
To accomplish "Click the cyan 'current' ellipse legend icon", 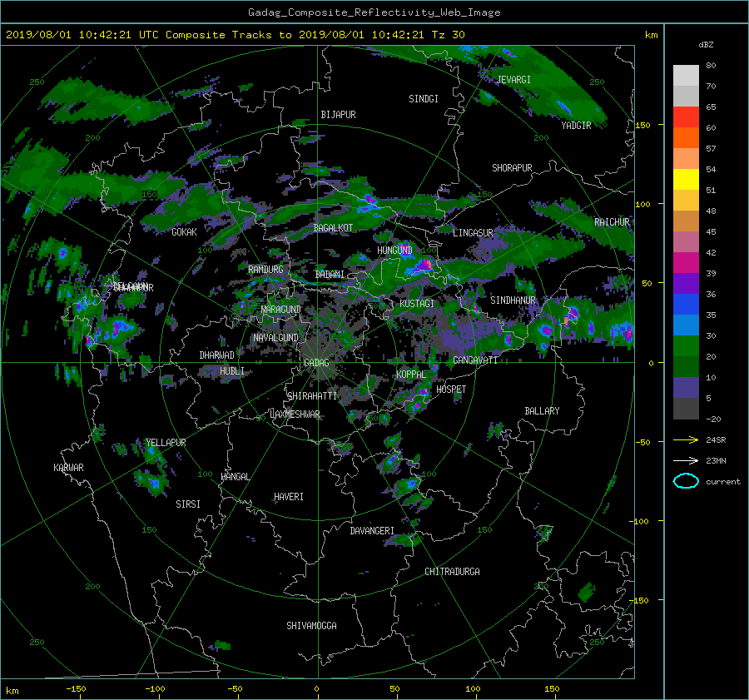I will pyautogui.click(x=686, y=481).
